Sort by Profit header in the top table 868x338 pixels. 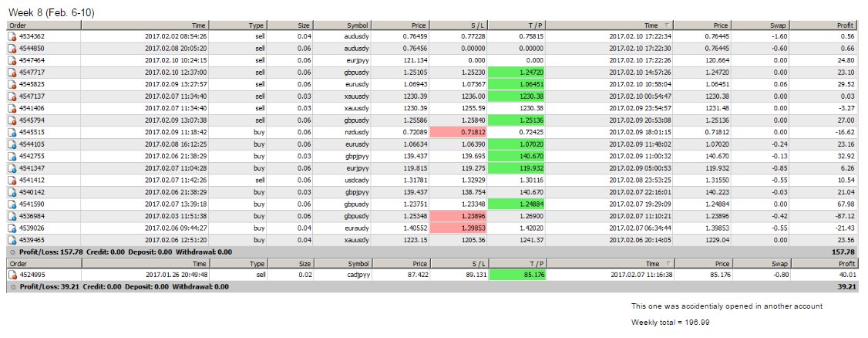tap(826, 25)
